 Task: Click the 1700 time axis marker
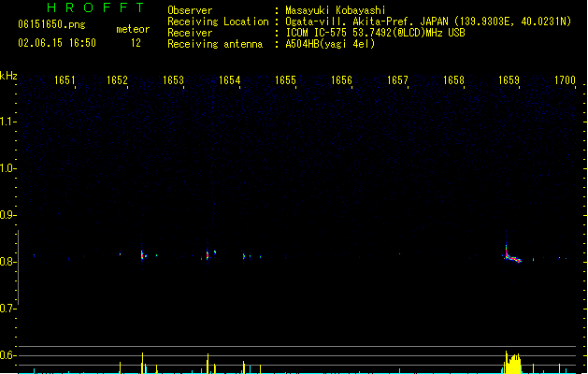coord(565,80)
